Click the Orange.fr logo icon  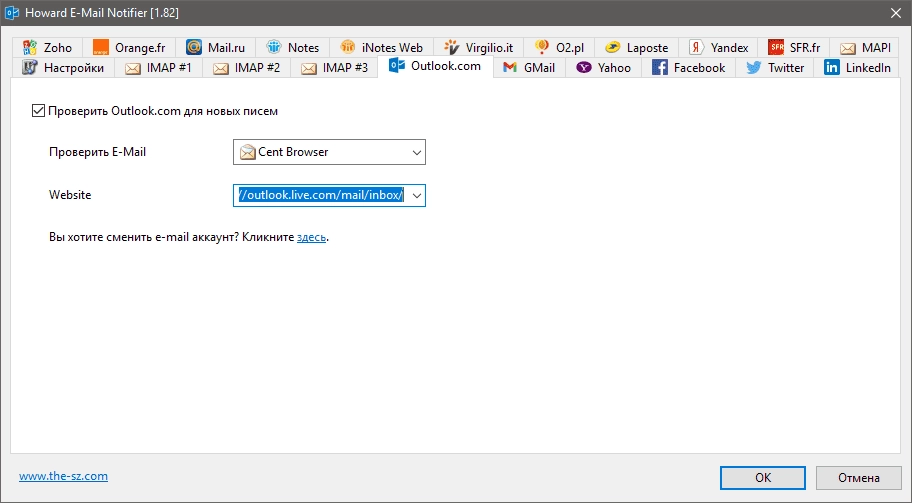pos(101,47)
